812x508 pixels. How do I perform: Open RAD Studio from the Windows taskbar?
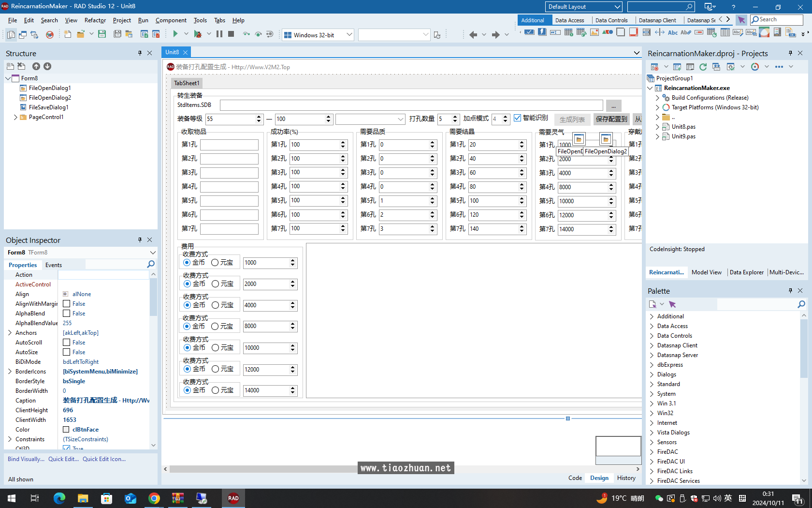(233, 498)
